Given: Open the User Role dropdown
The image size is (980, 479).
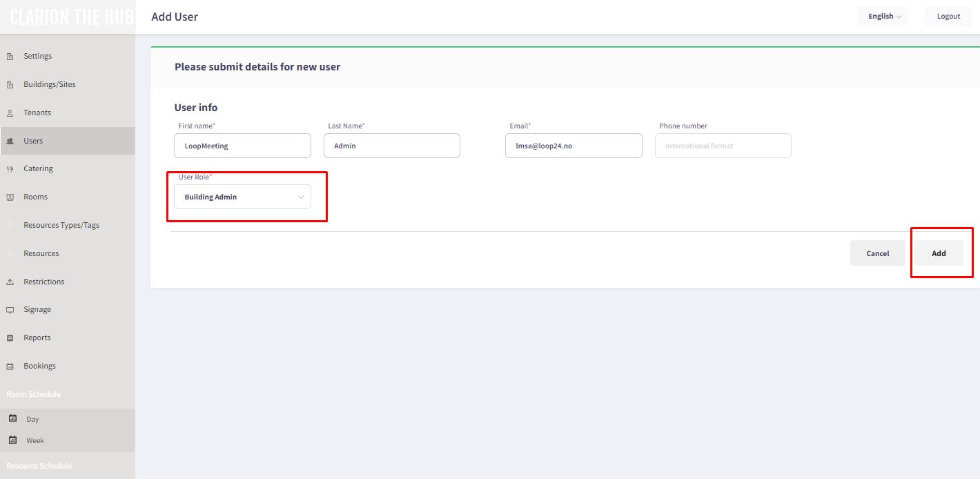Looking at the screenshot, I should tap(242, 196).
